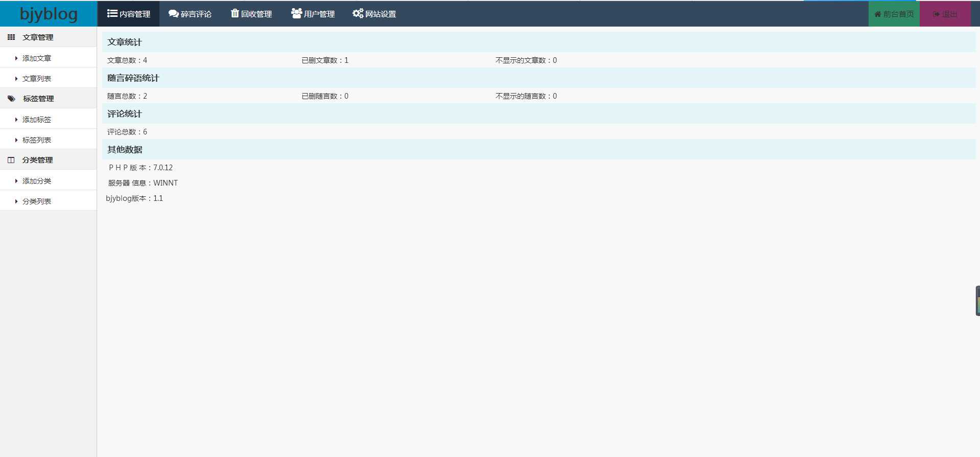Click the gears icon beside 网站设置
The image size is (980, 457).
pyautogui.click(x=358, y=13)
